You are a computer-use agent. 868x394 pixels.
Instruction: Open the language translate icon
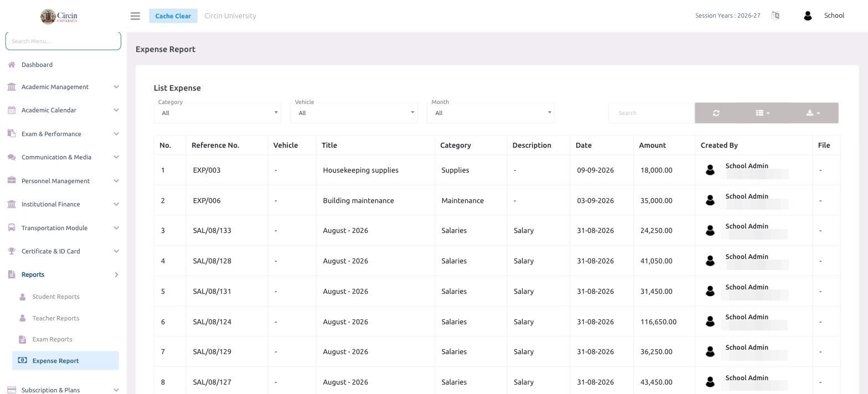[x=775, y=15]
